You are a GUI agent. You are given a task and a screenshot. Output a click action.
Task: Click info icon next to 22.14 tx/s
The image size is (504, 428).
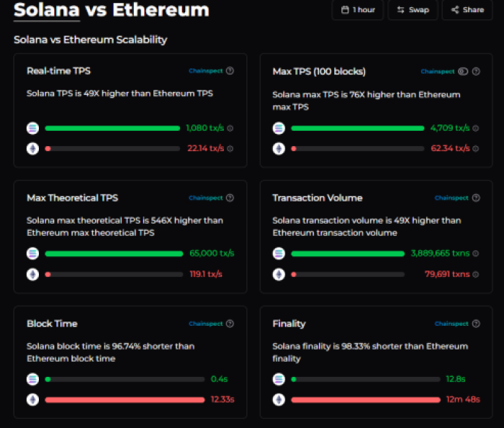230,149
